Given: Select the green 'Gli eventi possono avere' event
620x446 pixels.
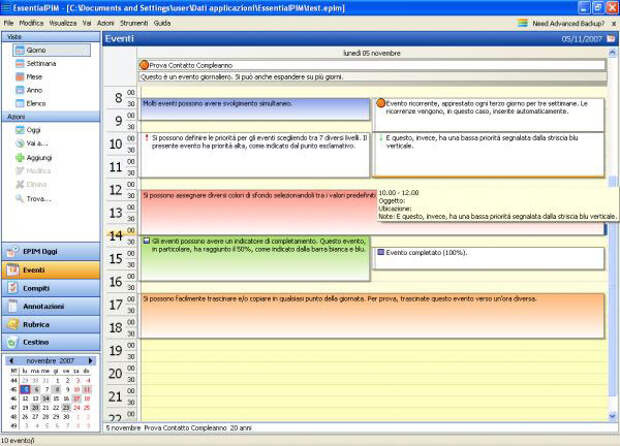Looking at the screenshot, I should coord(255,259).
